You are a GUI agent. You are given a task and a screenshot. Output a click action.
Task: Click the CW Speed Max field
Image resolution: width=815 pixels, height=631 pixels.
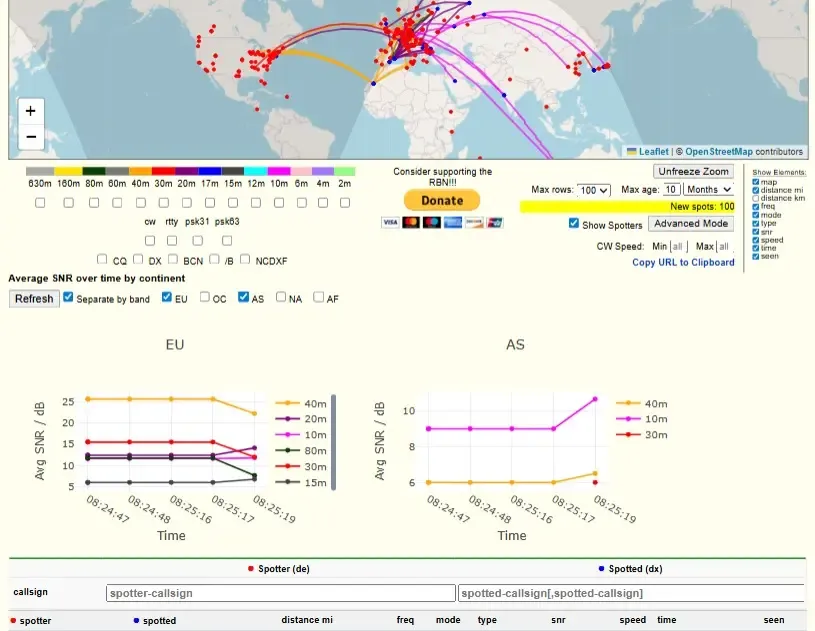[724, 246]
